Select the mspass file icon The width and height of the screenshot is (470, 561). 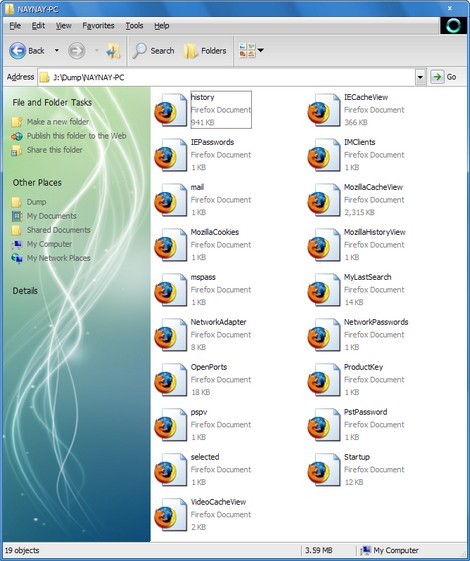171,290
